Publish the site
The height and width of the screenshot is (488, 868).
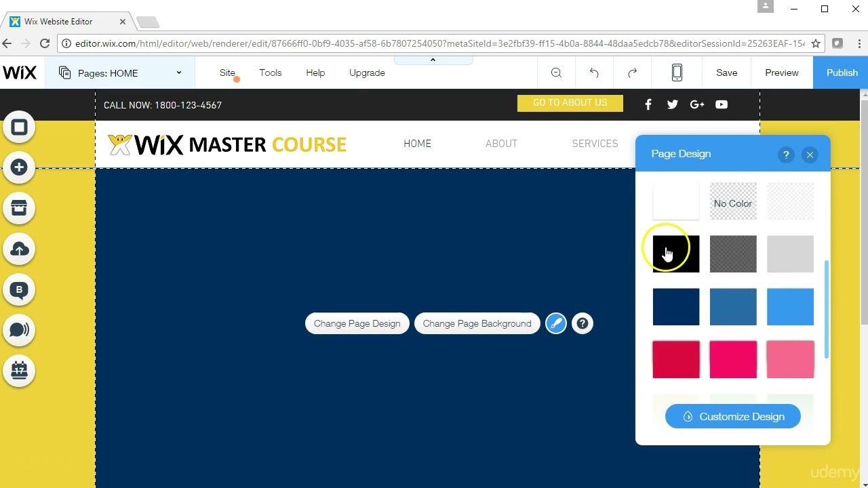(842, 73)
